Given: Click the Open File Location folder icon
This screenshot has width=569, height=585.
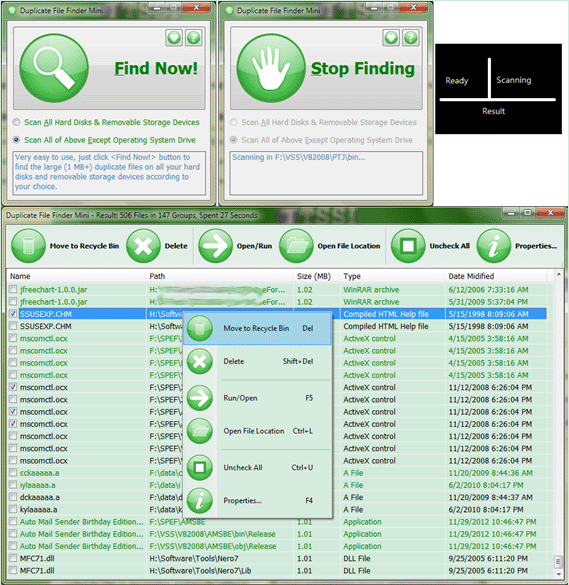Looking at the screenshot, I should 296,246.
